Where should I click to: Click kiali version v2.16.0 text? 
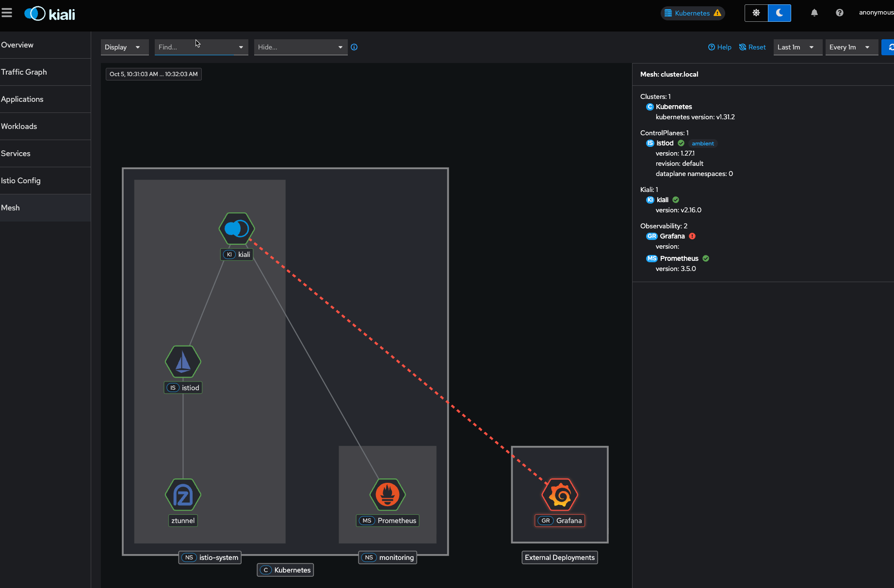point(679,210)
